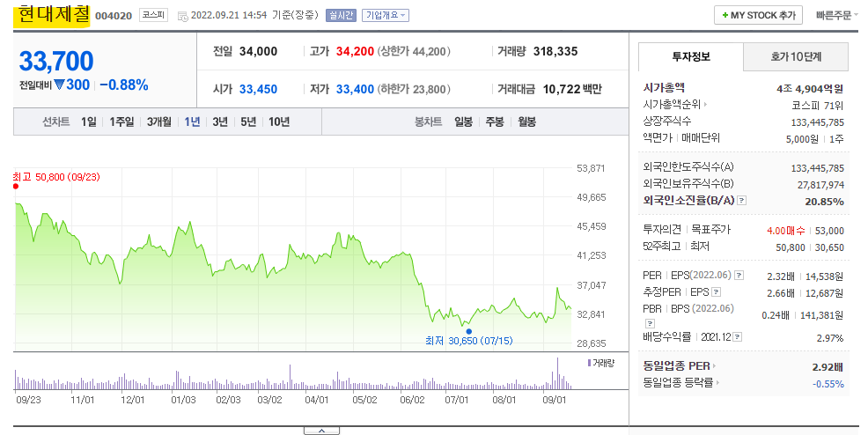Show the 일봉 daily candle chart
Screen dimensions: 868x435
463,122
